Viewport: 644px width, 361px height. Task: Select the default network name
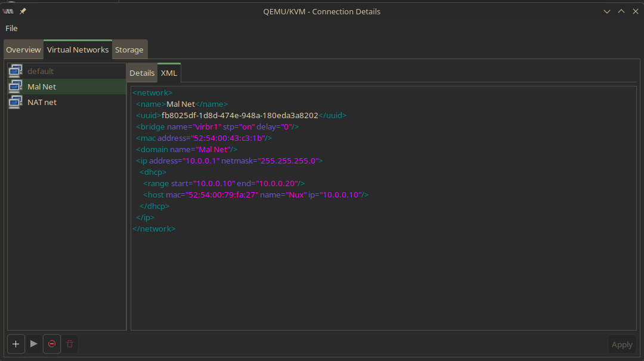[41, 71]
